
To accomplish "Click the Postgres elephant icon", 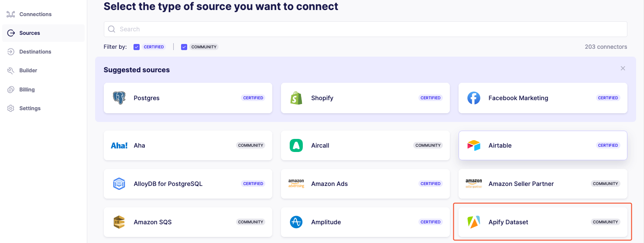I will [119, 98].
